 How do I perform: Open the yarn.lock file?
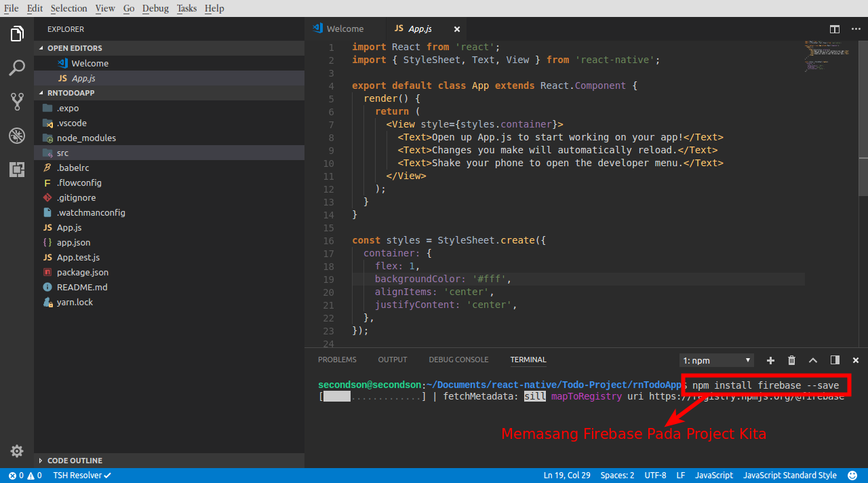click(x=170, y=302)
